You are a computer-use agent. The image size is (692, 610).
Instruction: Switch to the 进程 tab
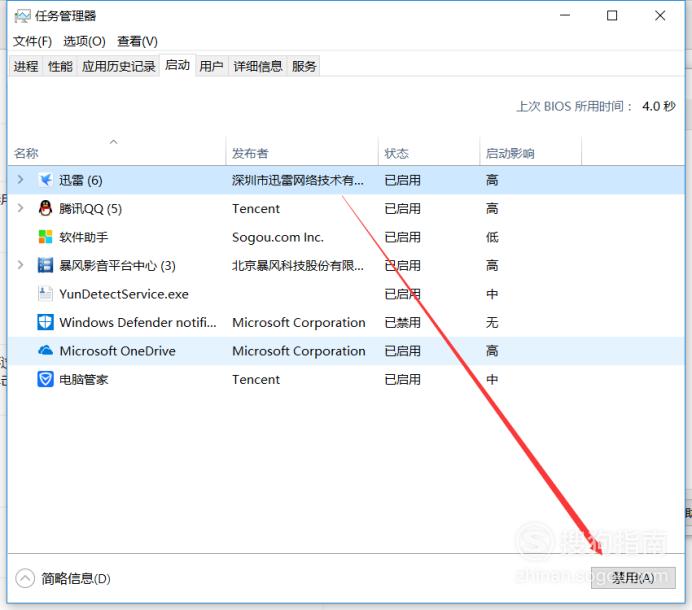coord(26,66)
